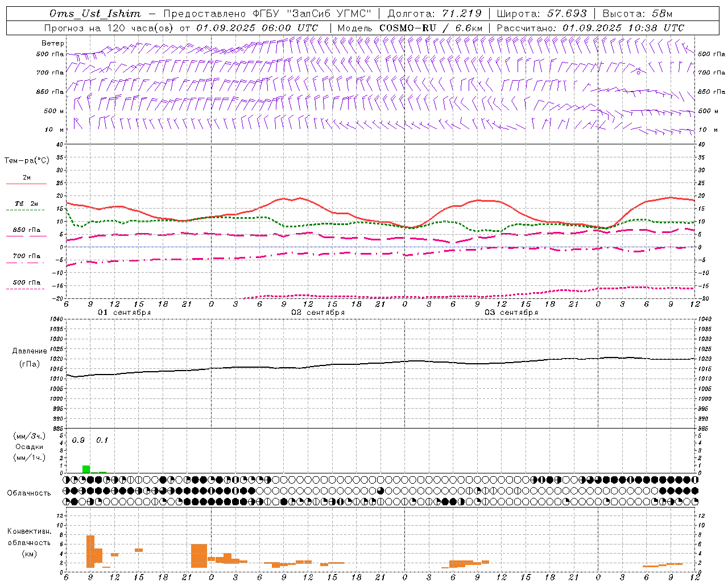Click the 0.9 precipitation amount value
This screenshot has width=728, height=582.
point(78,440)
